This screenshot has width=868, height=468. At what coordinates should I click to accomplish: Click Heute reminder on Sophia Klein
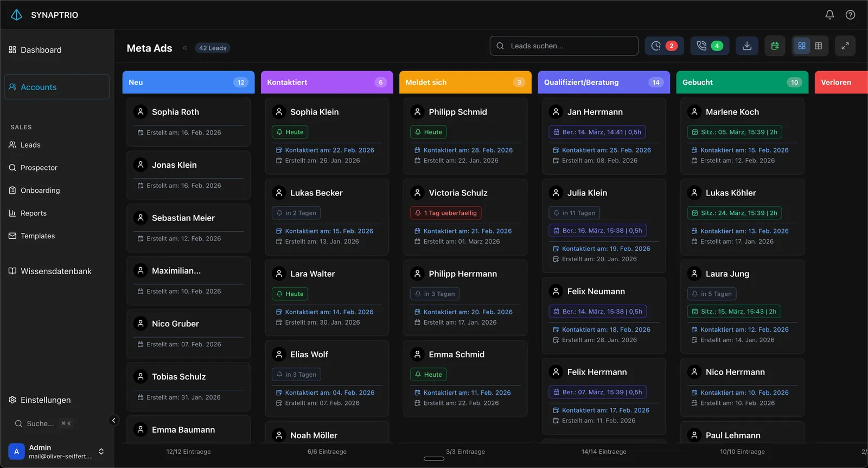(x=290, y=132)
